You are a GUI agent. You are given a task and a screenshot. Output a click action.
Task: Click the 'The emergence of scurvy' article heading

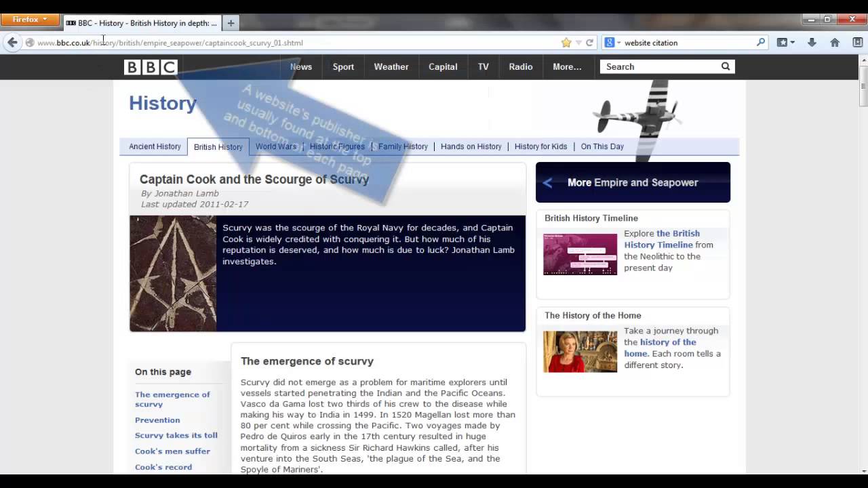click(x=307, y=361)
